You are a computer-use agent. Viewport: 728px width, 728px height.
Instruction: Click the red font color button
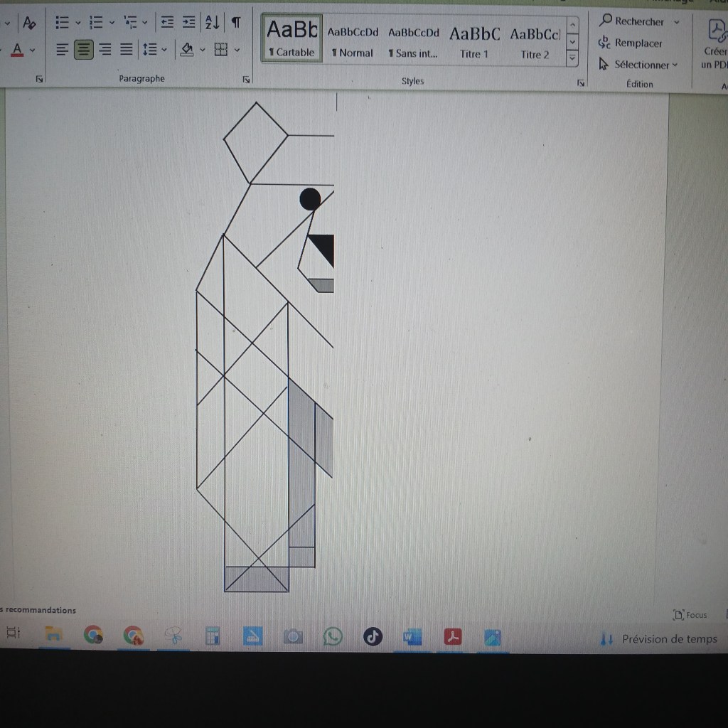17,49
